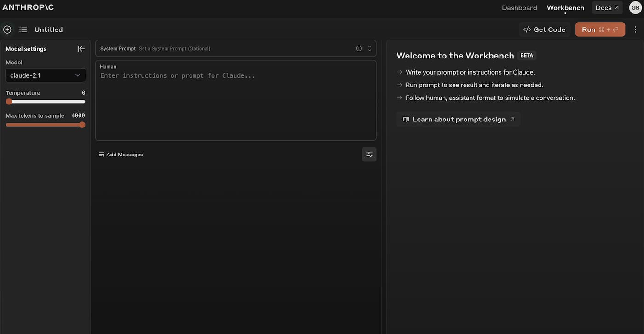Collapse the Model settings panel
The width and height of the screenshot is (644, 334).
(81, 49)
